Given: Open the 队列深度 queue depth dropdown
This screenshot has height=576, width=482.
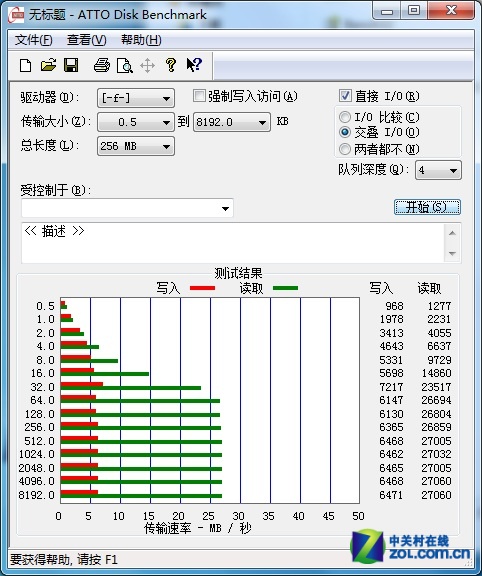Looking at the screenshot, I should coord(438,170).
